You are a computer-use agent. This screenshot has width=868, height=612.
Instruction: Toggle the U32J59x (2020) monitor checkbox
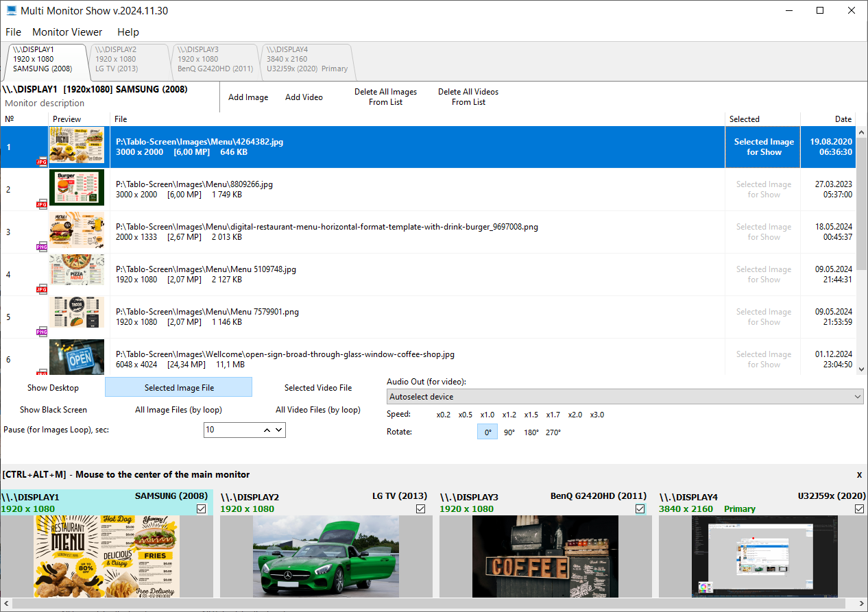(859, 509)
